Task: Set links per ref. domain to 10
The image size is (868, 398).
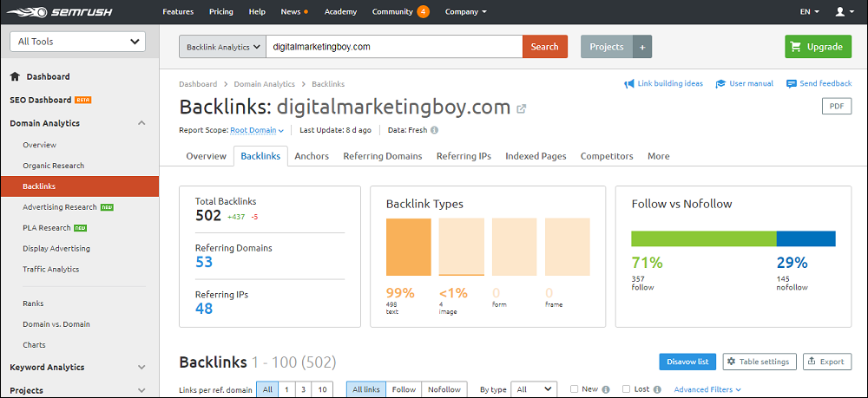Action: click(x=322, y=389)
